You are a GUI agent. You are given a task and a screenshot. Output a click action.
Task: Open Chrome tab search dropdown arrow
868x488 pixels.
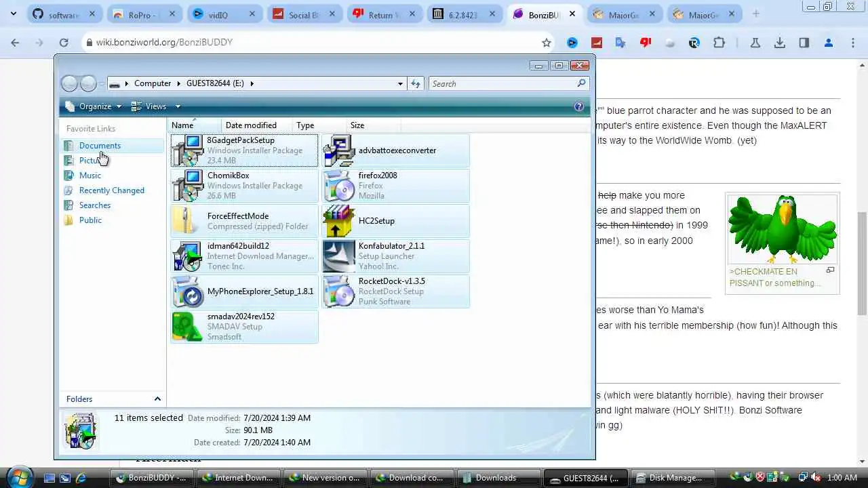point(13,14)
